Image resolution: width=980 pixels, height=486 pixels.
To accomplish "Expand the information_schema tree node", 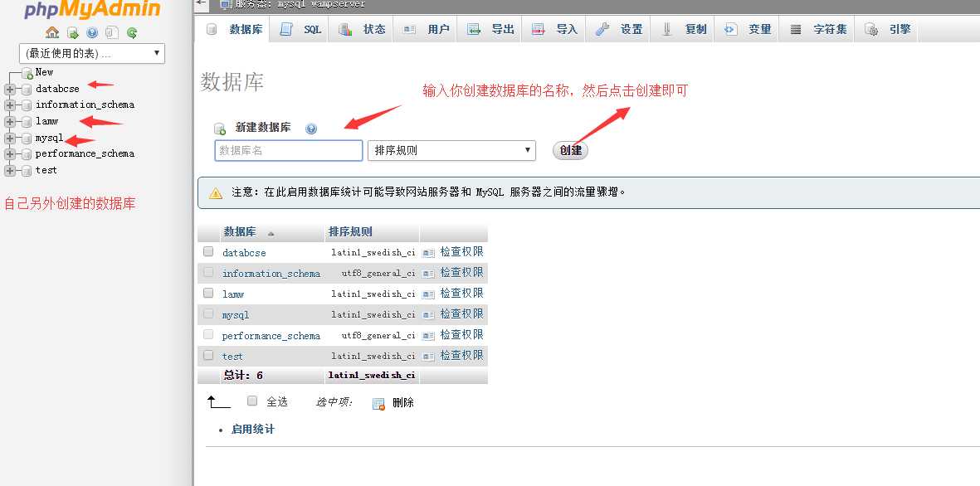I will tap(9, 105).
